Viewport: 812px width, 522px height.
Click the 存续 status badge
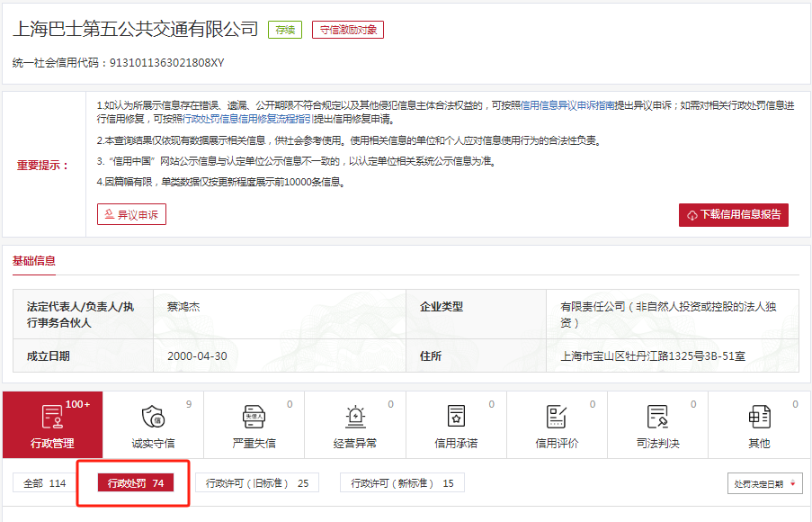coord(285,30)
